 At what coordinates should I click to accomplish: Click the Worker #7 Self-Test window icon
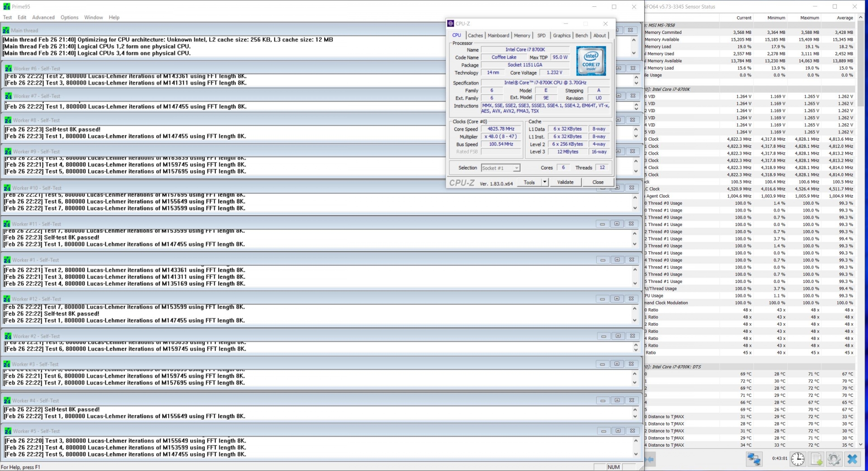coord(8,96)
